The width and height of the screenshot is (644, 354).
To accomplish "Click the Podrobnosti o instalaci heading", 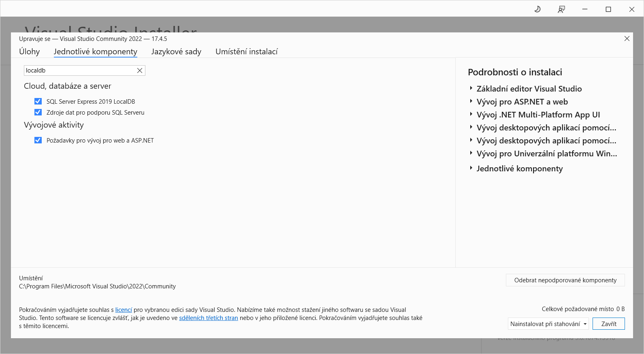I will 515,72.
